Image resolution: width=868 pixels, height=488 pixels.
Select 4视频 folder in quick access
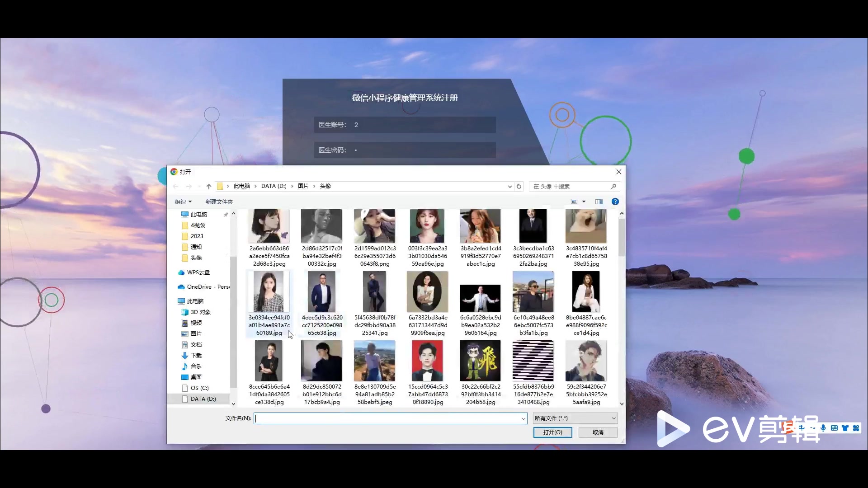(198, 225)
